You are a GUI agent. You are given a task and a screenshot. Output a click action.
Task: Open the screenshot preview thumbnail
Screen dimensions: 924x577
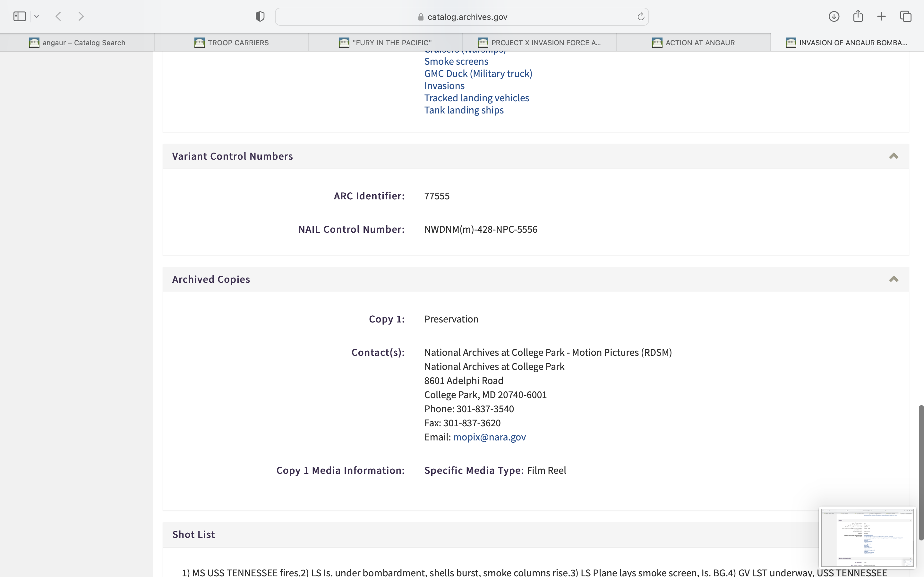click(x=867, y=537)
